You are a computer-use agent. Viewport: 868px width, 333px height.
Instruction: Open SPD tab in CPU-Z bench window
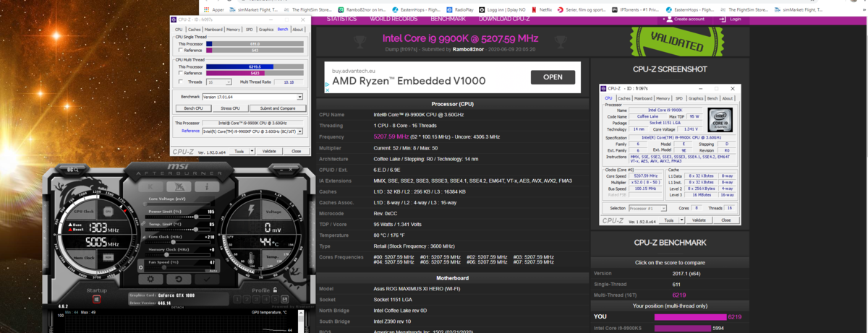click(x=249, y=30)
